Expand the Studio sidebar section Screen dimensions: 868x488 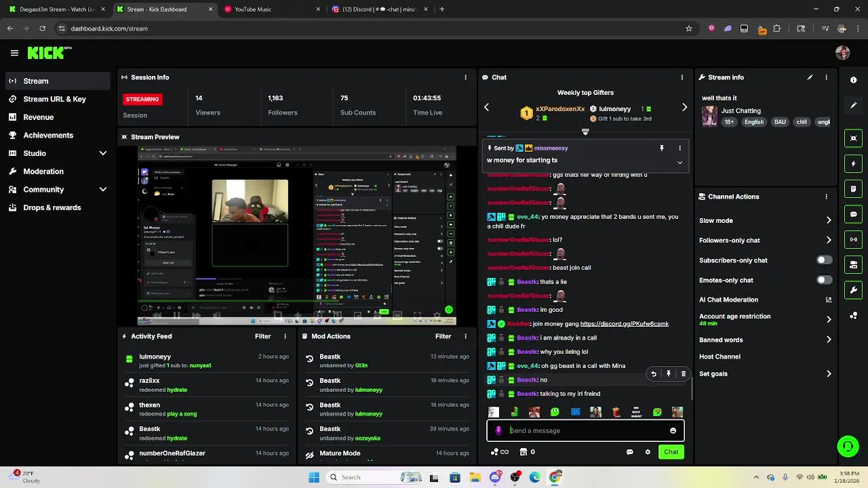tap(103, 153)
